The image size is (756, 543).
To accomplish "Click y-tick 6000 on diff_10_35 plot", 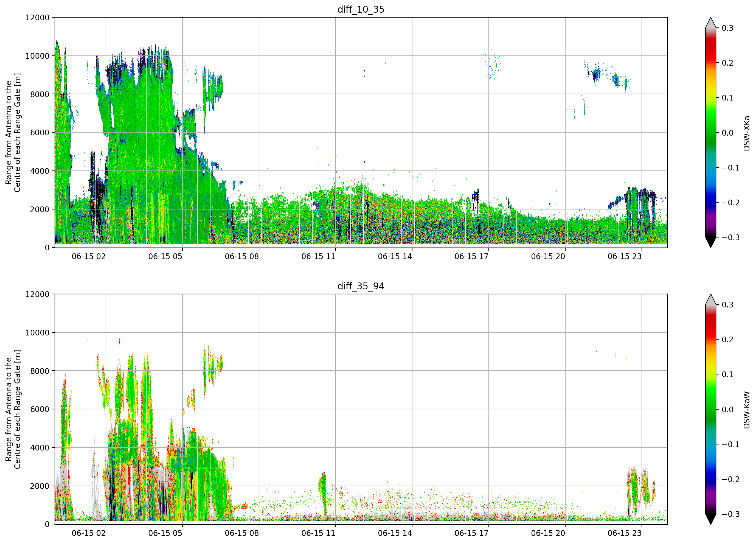I will [40, 133].
